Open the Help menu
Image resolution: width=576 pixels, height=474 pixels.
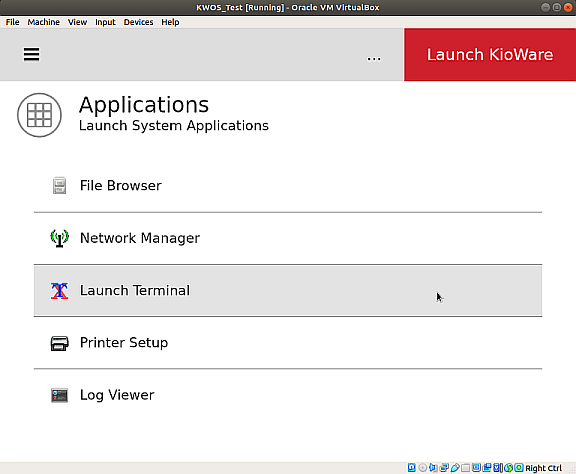(x=170, y=22)
